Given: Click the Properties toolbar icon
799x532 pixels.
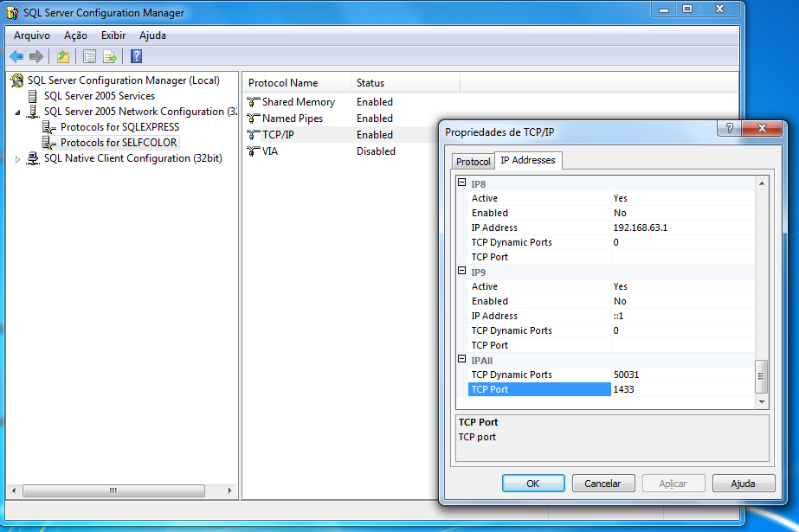Looking at the screenshot, I should (89, 56).
